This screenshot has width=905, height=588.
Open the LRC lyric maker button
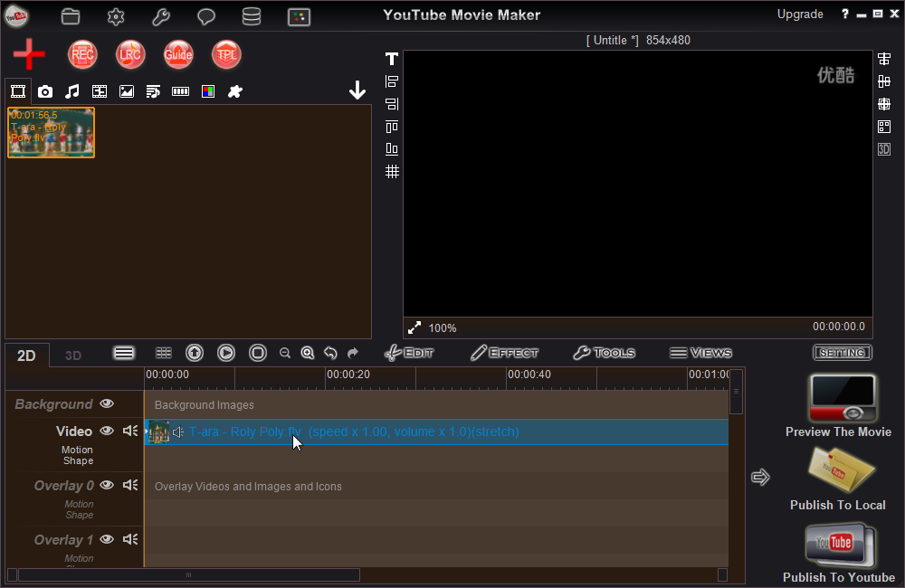pos(130,55)
